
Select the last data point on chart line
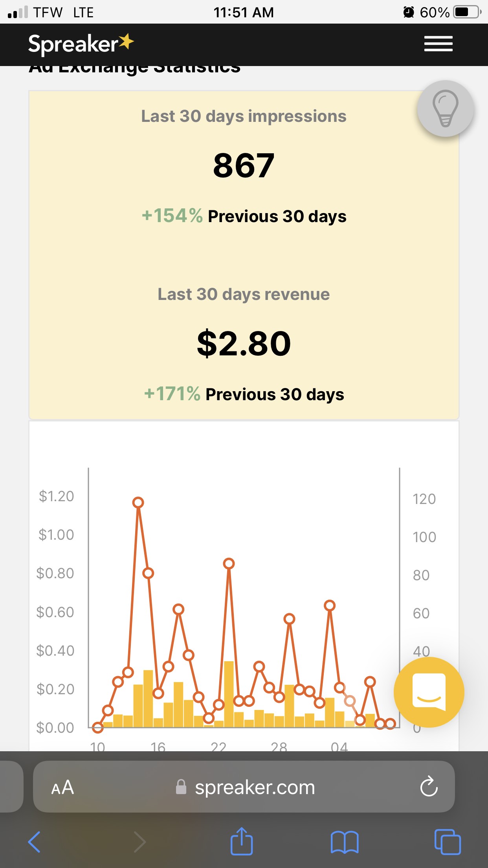[x=390, y=724]
